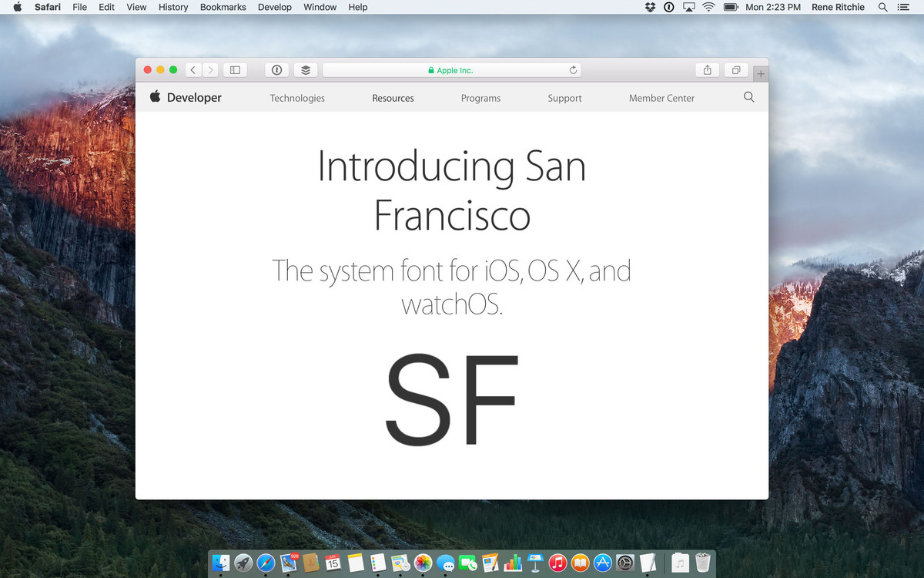This screenshot has height=578, width=924.
Task: Show the Safari sidebar
Action: [x=235, y=70]
